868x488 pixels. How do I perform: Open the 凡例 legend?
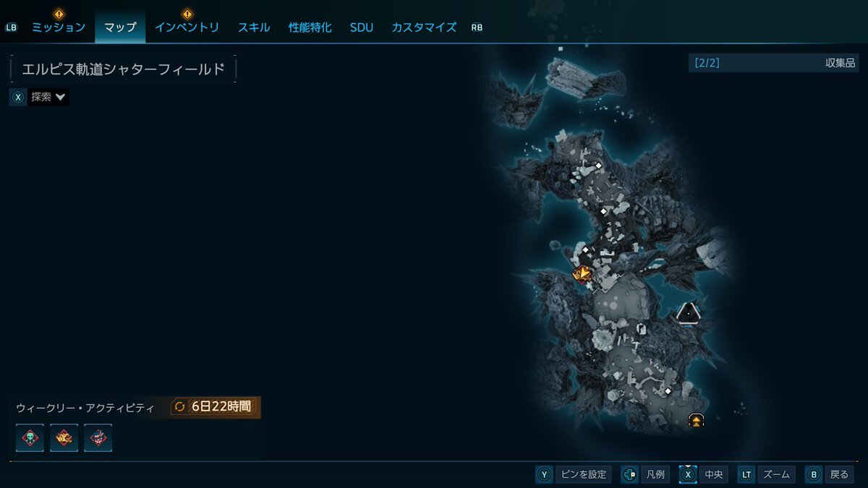click(x=645, y=474)
